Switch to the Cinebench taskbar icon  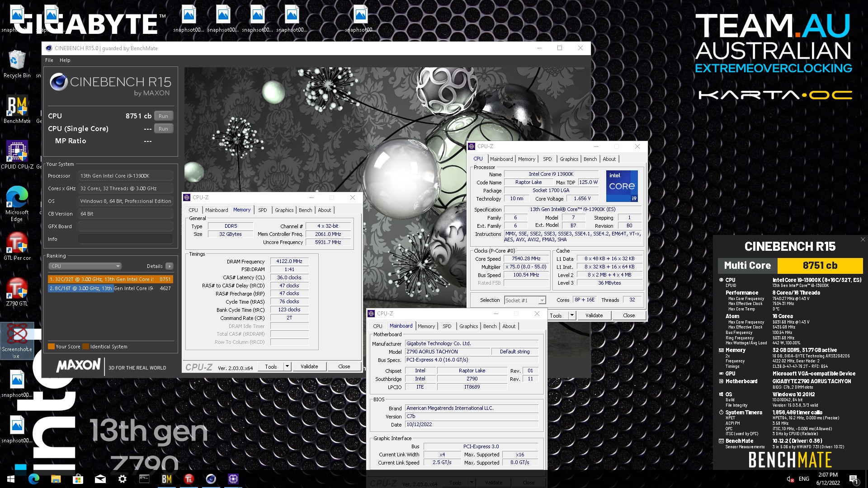point(211,479)
